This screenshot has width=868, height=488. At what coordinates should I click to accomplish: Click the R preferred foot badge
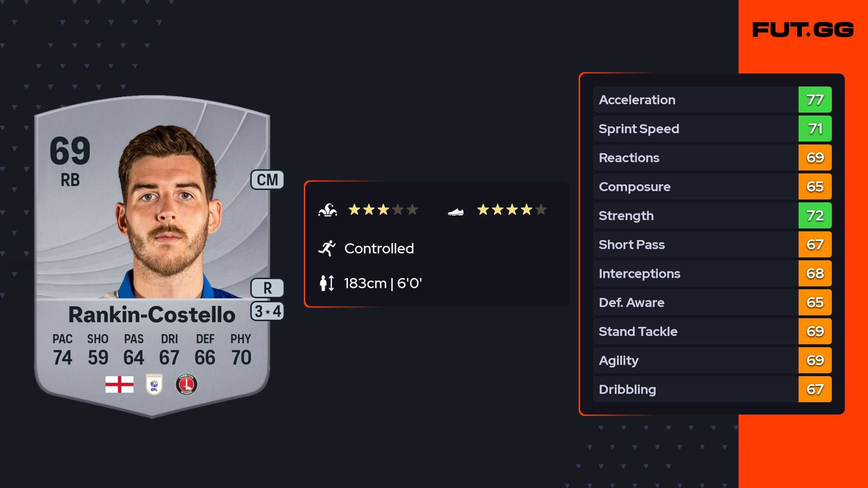click(267, 288)
